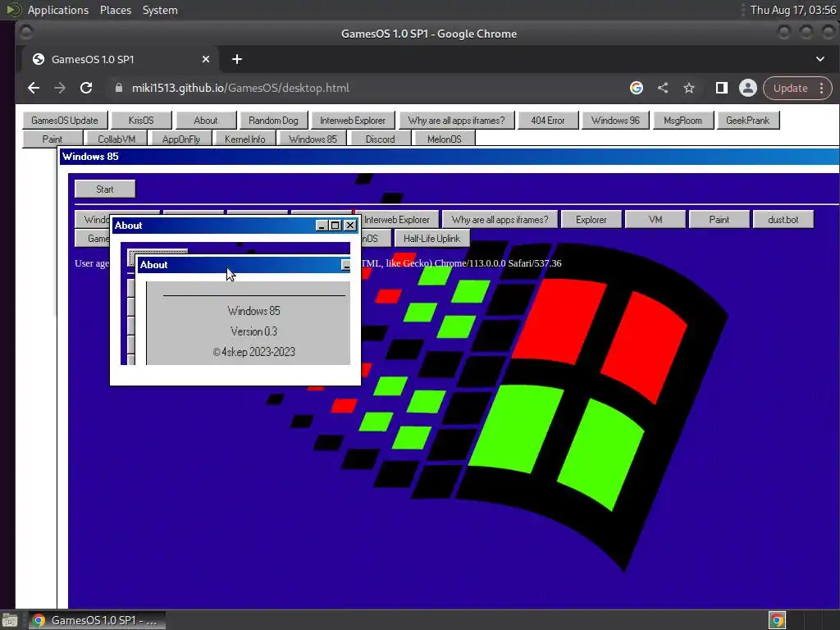The image size is (840, 630).
Task: Launch GeekPrank
Action: [748, 120]
